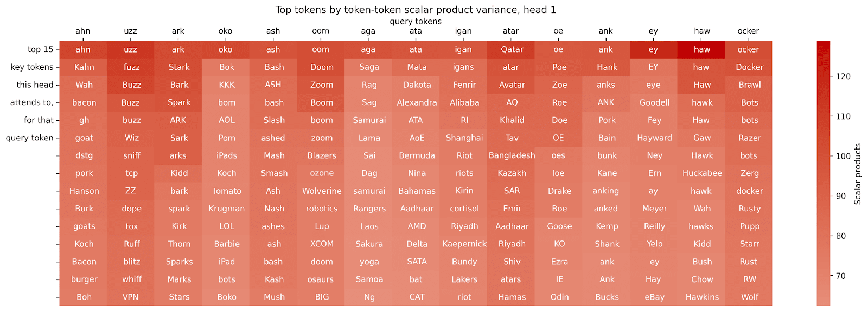This screenshot has height=312, width=868.
Task: Select the 'Kaepernick' cell under igan
Action: click(463, 244)
